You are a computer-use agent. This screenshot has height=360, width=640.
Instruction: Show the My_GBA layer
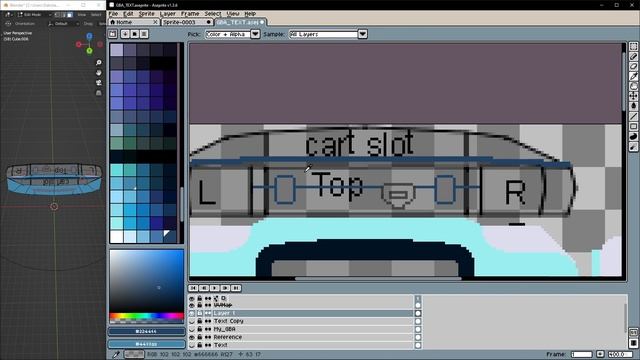191,329
